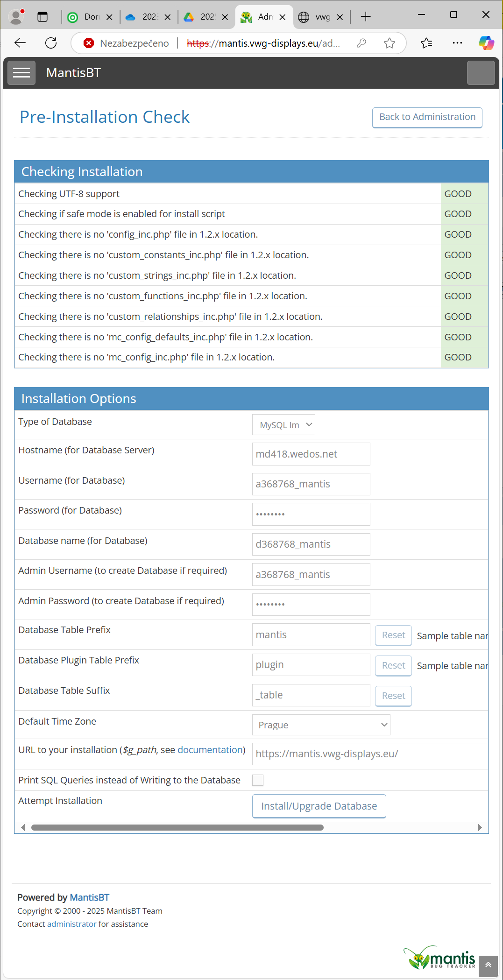Click the 'Attempt Installation' row label
This screenshot has width=503, height=980.
(60, 801)
